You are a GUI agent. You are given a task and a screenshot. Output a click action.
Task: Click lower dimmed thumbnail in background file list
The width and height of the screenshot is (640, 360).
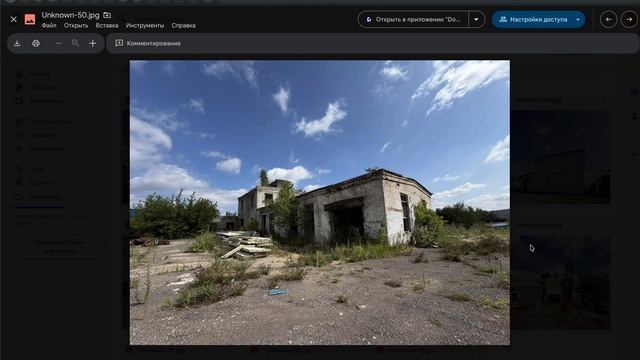[x=560, y=282]
